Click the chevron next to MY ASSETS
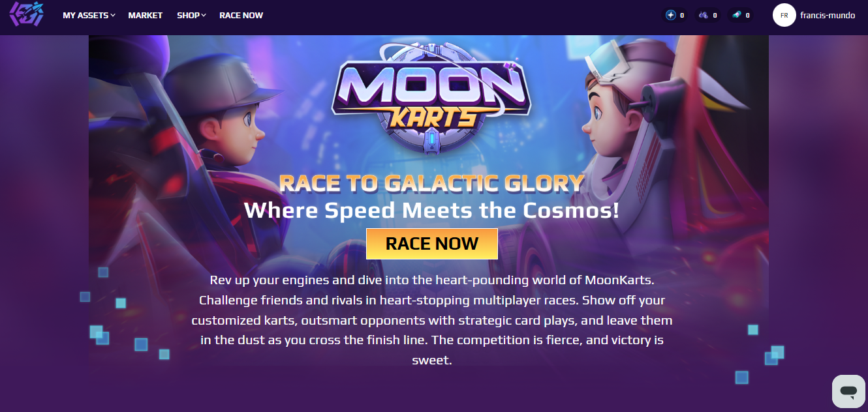This screenshot has height=412, width=868. (x=113, y=15)
